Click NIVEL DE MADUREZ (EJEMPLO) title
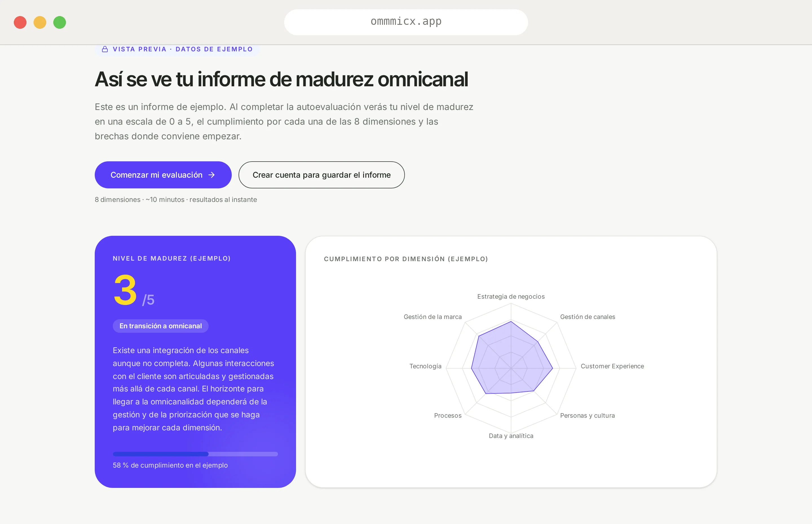Viewport: 812px width, 524px height. coord(172,258)
